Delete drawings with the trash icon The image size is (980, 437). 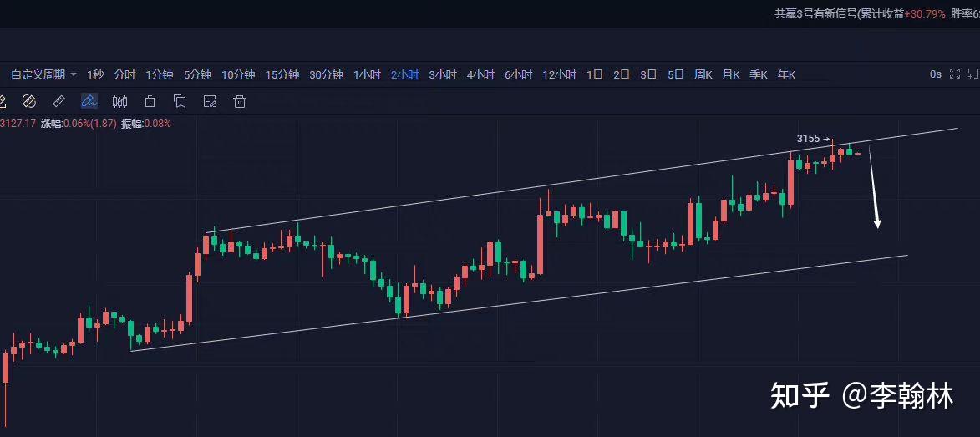240,102
